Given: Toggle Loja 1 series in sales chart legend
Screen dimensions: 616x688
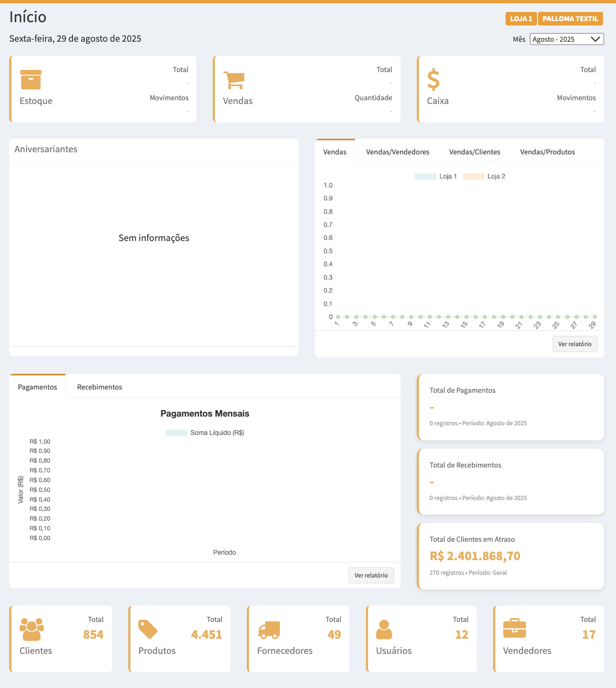Looking at the screenshot, I should click(x=436, y=177).
